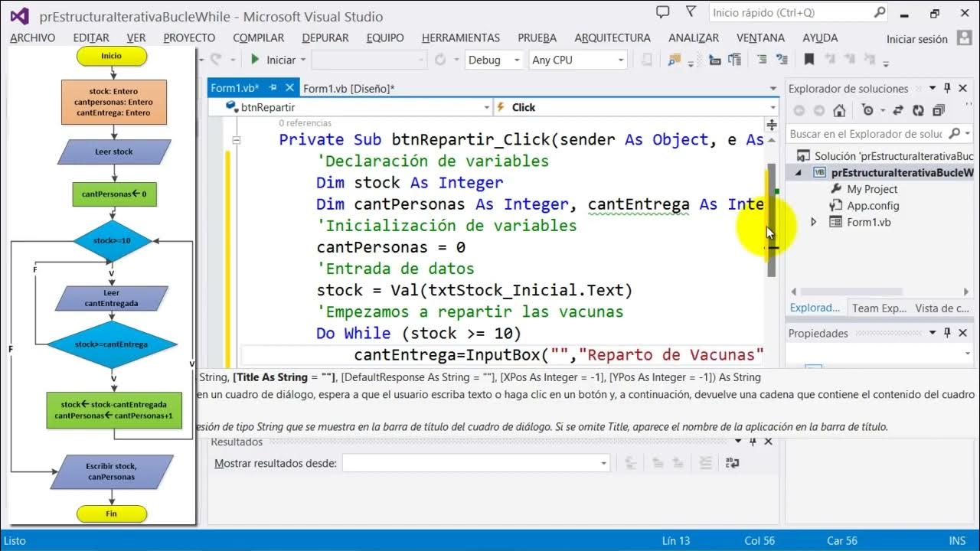Select the Solución root node
Screen dimensions: 980x551
coord(884,155)
